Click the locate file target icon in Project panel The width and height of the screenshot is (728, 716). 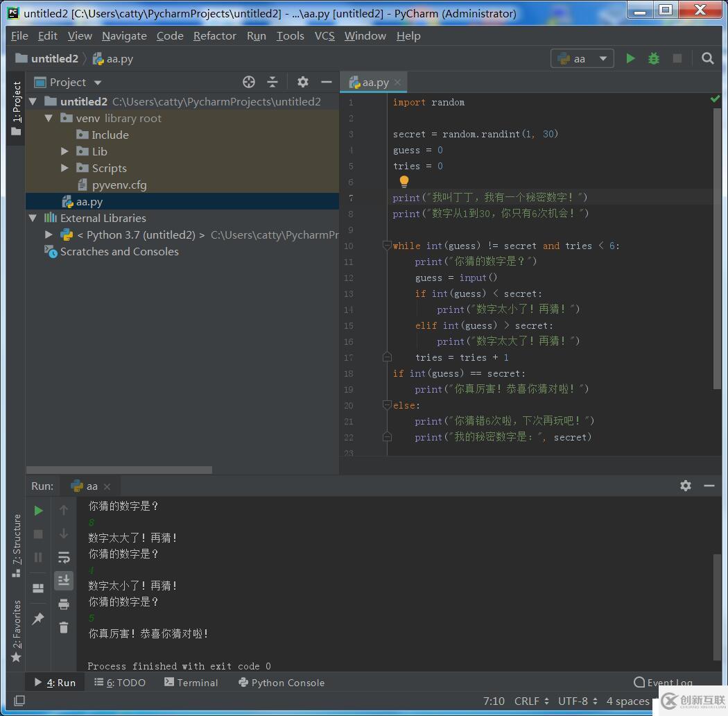pos(249,82)
